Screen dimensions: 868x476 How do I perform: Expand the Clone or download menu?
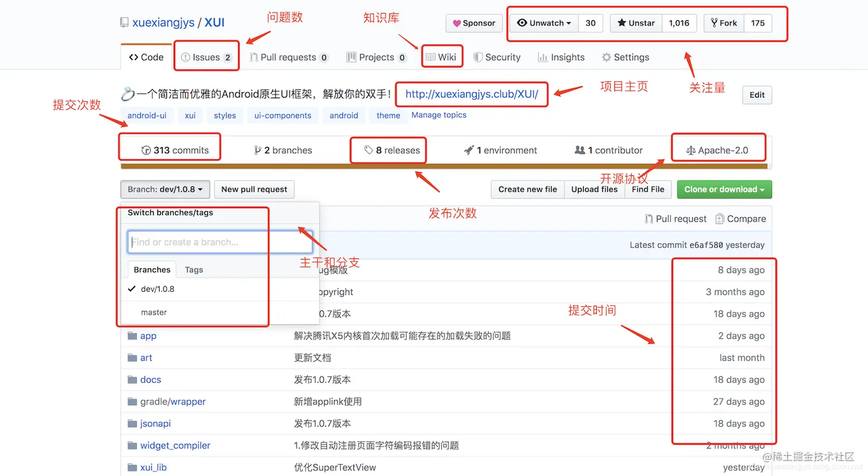coord(724,189)
